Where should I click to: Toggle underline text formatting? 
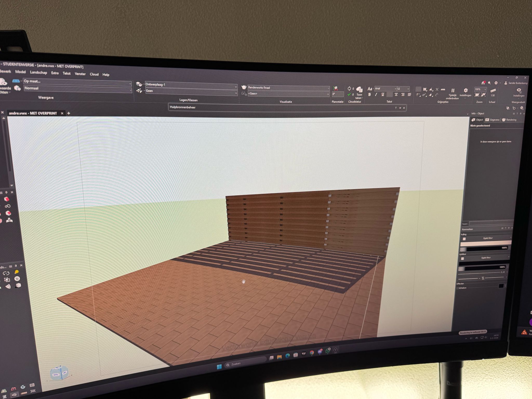tap(383, 95)
